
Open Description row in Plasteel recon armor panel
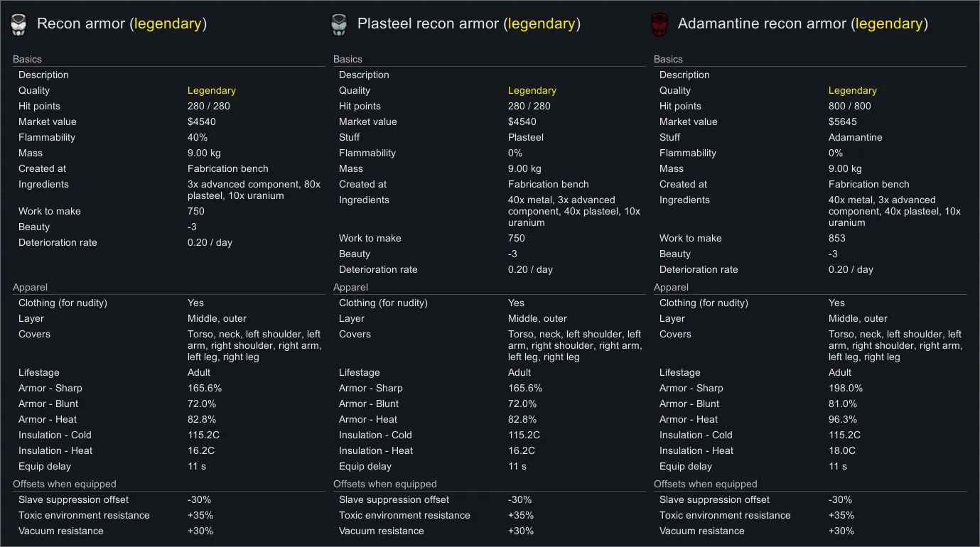point(365,75)
